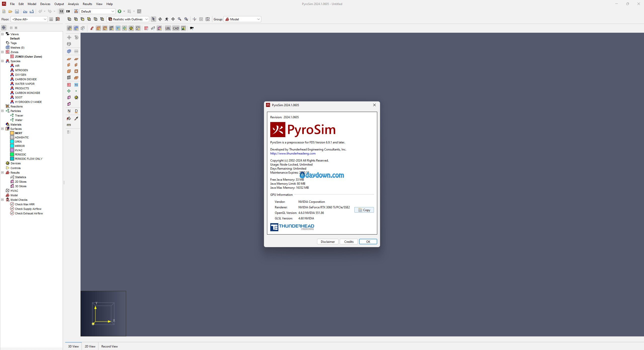
Task: Open the Floor Show All dropdown
Action: (29, 19)
